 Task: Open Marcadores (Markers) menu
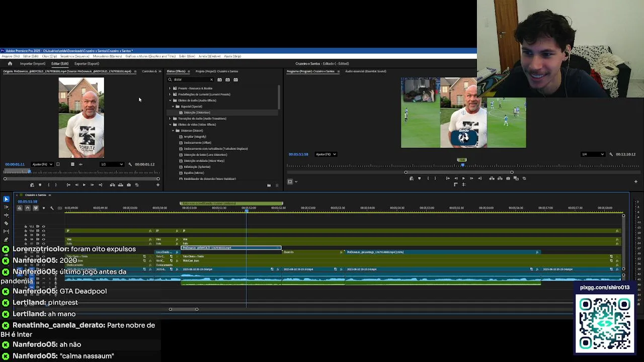108,56
